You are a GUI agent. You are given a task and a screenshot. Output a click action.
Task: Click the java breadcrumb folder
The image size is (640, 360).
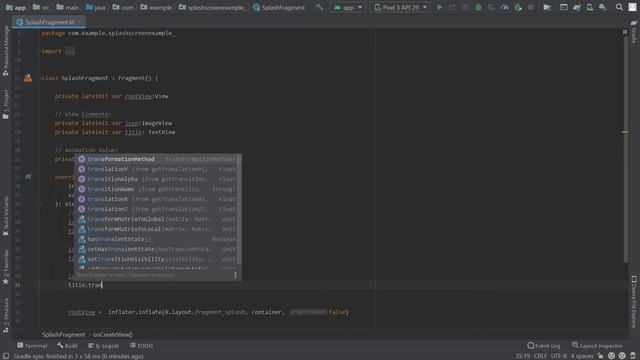96,7
